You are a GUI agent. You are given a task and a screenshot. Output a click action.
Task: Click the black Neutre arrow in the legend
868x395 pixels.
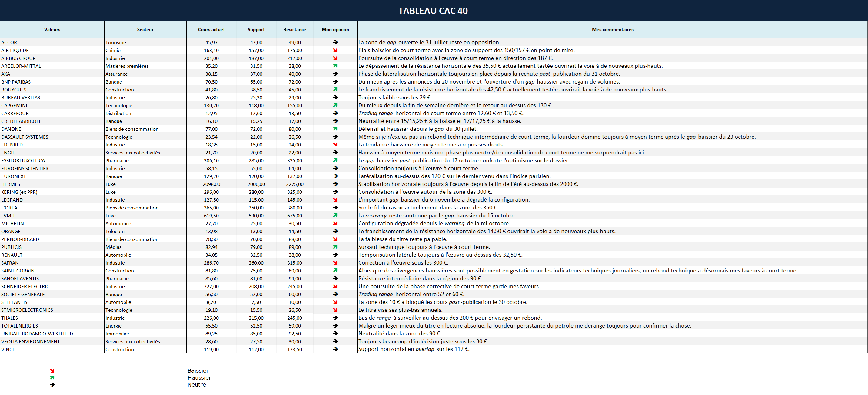tap(52, 385)
